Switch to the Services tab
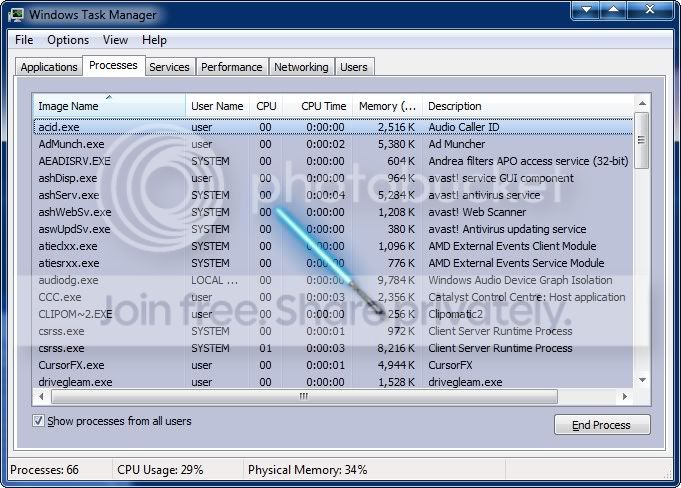Viewport: 681px width, 488px height. tap(169, 67)
